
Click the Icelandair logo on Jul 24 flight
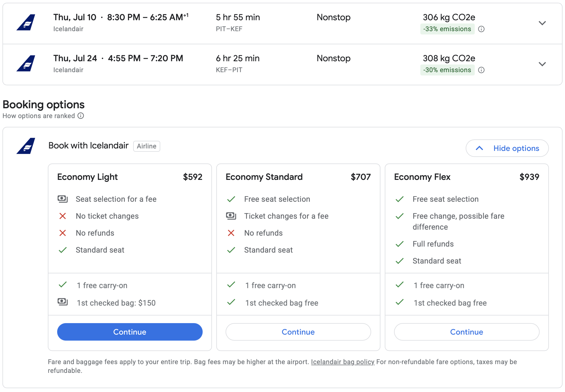26,63
